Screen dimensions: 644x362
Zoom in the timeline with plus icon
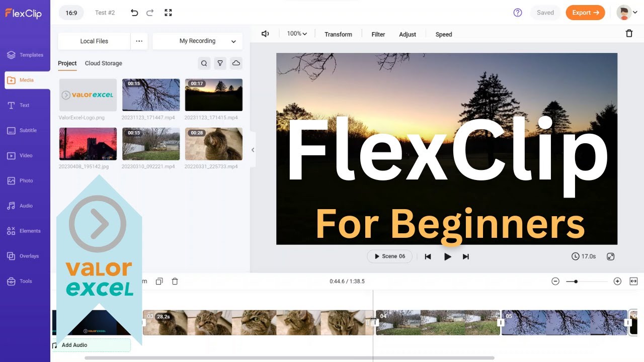tap(617, 282)
